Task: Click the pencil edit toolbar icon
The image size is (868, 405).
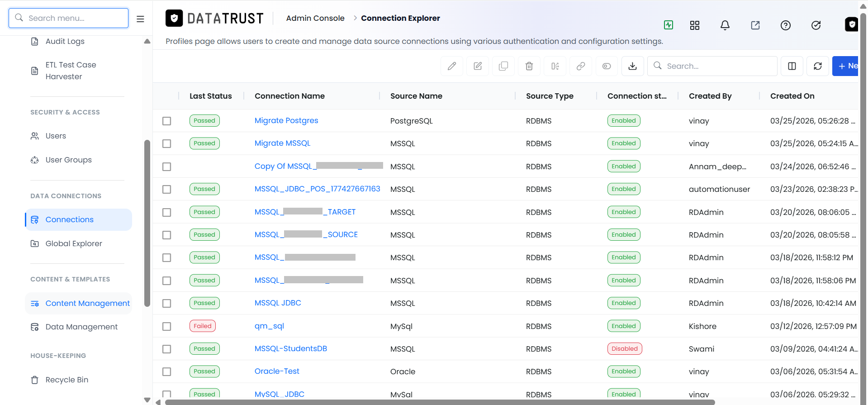Action: pos(452,66)
